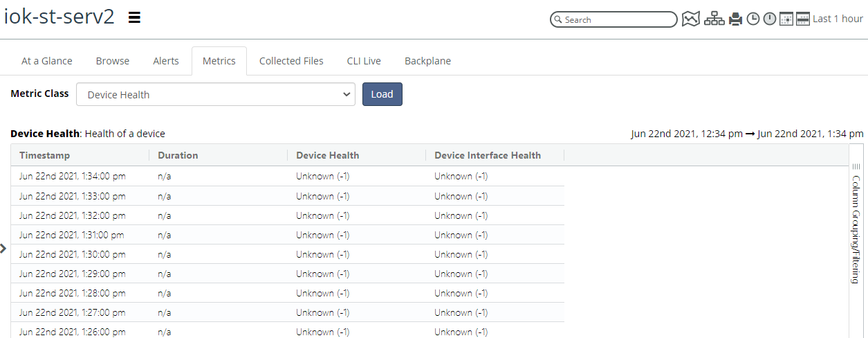Click the Last 1 hour time range
868x338 pixels.
pos(838,19)
